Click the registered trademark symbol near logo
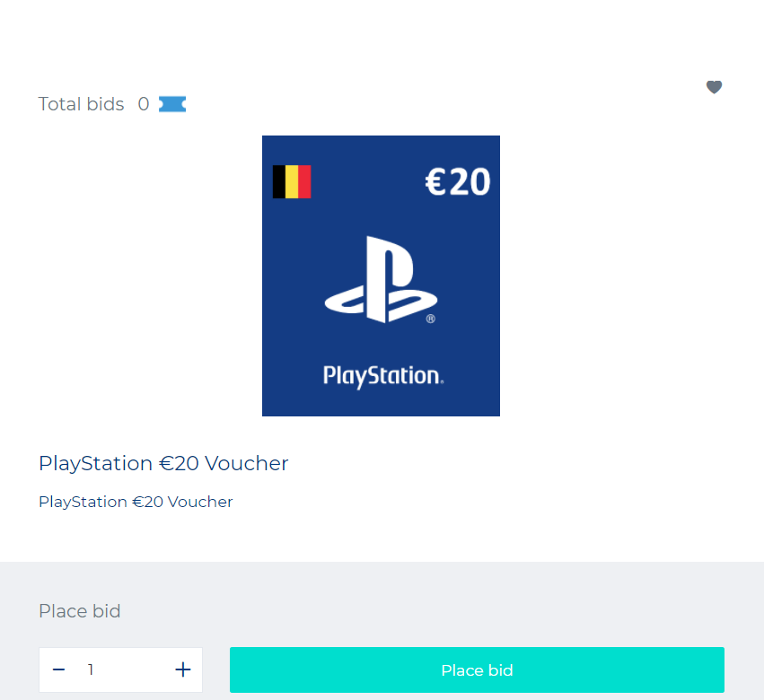Screen dimensions: 764x700 click(x=430, y=319)
